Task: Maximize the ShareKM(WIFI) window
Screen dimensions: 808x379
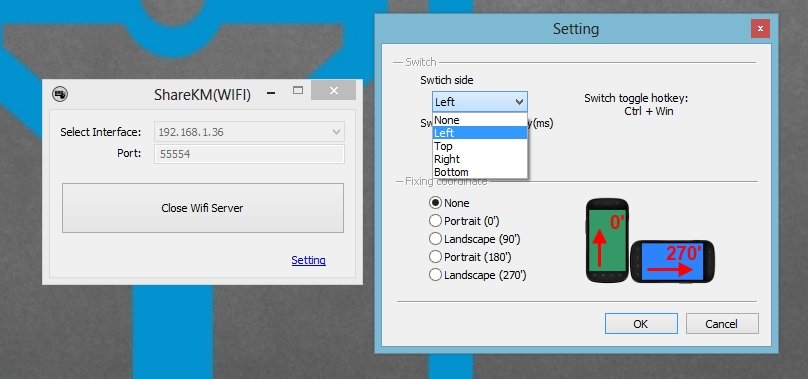Action: 297,90
